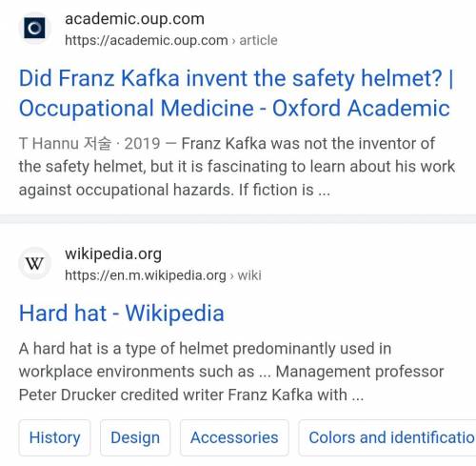
Task: Click the 'wiki' breadcrumb segment
Action: point(249,275)
